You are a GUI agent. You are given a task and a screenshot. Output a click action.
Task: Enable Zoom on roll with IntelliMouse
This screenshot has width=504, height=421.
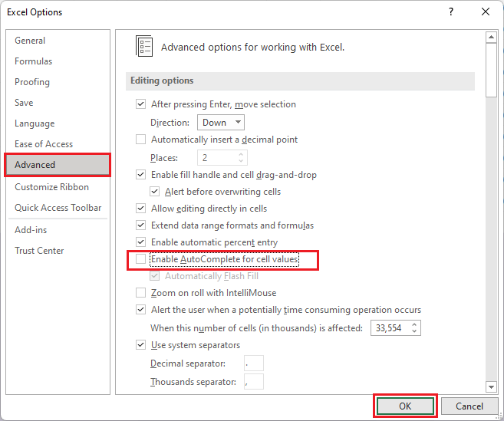click(x=141, y=293)
